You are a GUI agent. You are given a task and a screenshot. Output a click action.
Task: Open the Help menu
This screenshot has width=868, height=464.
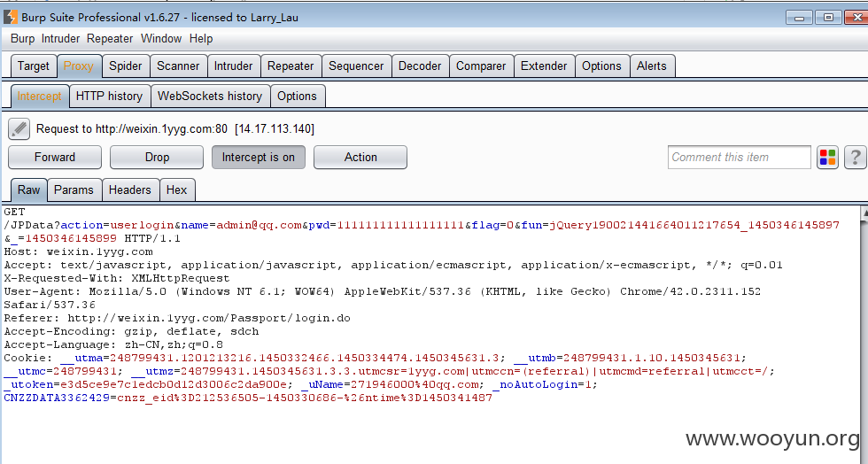click(x=201, y=39)
